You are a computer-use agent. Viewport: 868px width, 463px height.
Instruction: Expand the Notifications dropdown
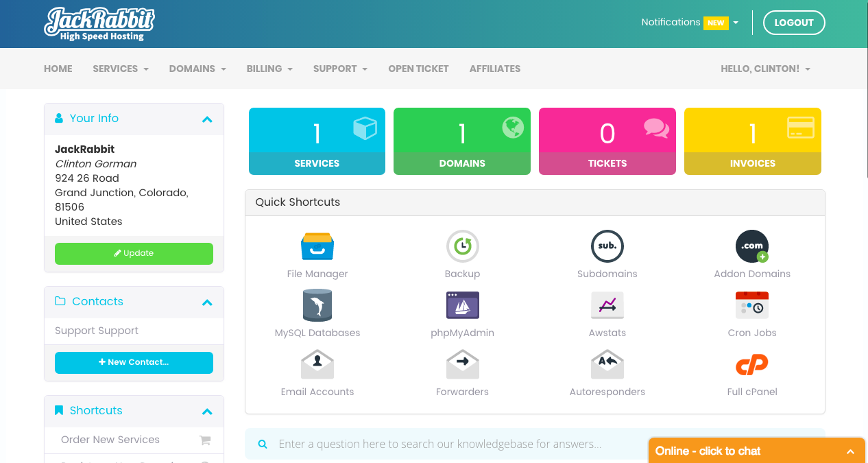689,23
